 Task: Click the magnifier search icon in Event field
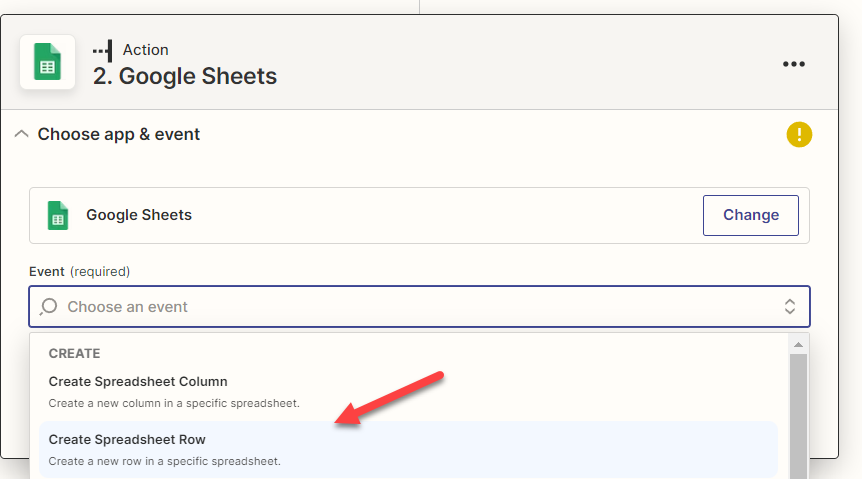pyautogui.click(x=48, y=306)
